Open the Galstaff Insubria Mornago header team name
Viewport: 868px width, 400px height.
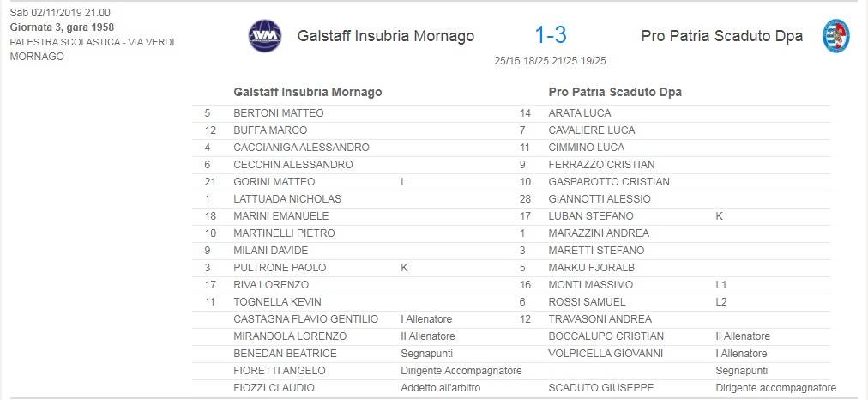click(386, 36)
